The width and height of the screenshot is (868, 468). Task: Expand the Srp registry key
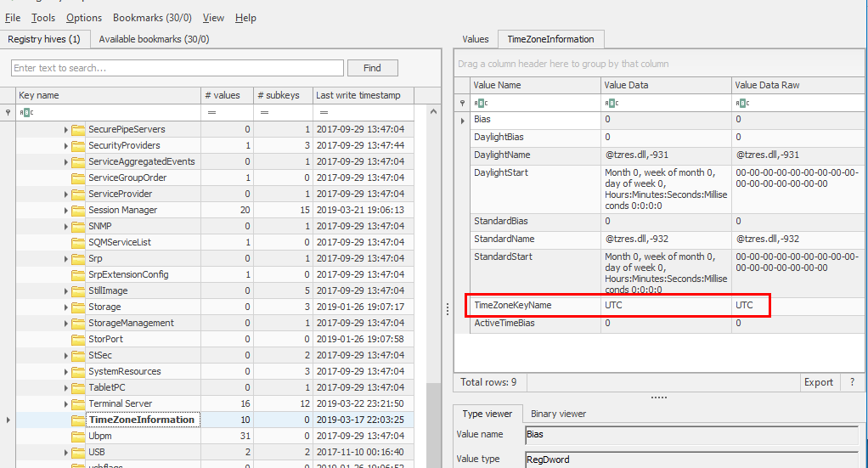coord(66,259)
